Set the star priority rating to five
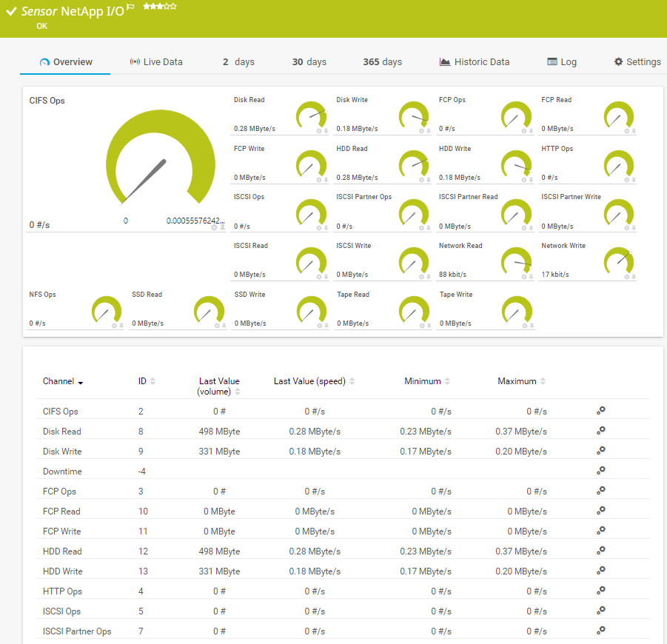Viewport: 667px width, 644px height. pos(173,7)
